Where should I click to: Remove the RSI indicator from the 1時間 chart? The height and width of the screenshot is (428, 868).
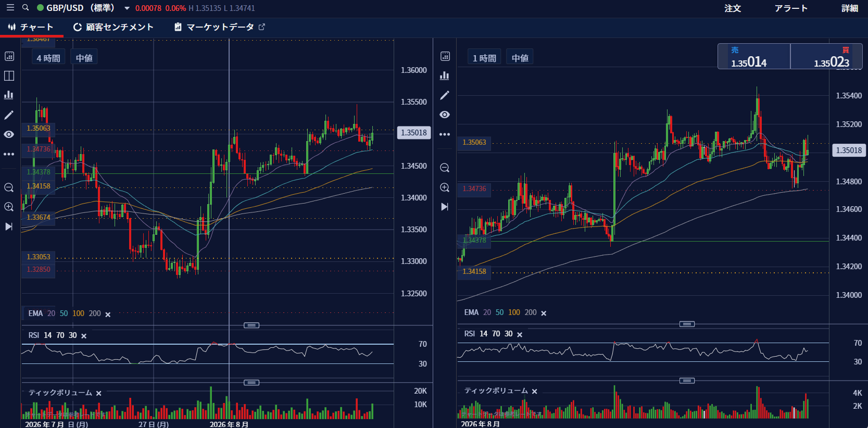tap(520, 335)
